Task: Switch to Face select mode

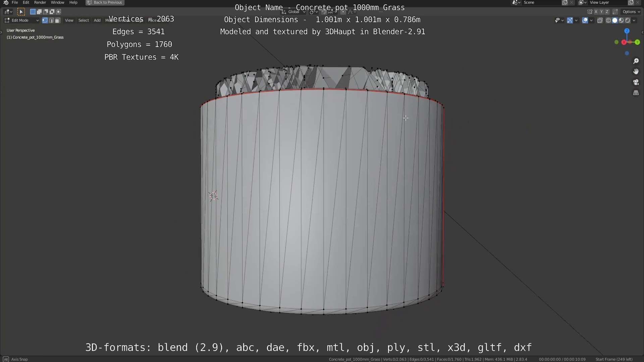Action: pyautogui.click(x=57, y=20)
